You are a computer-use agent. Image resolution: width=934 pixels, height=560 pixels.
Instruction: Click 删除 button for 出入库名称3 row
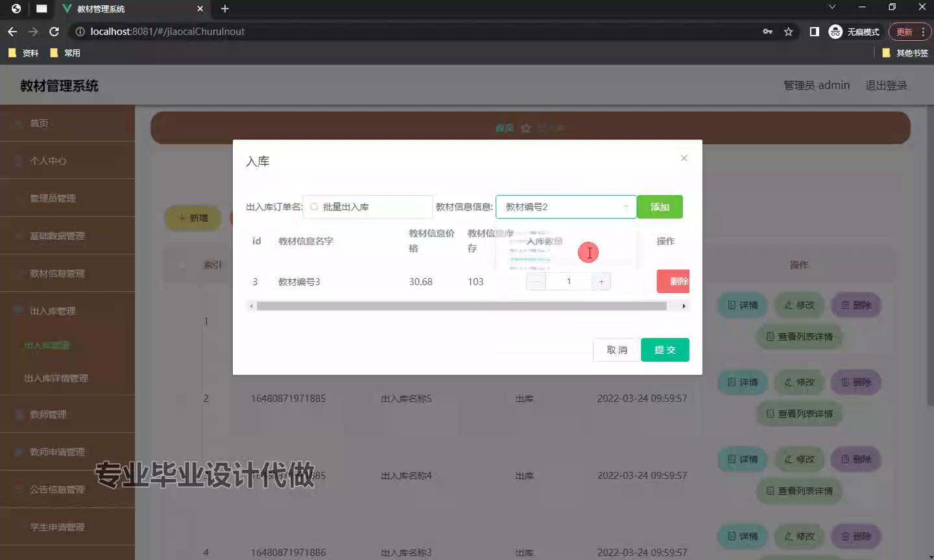point(856,537)
